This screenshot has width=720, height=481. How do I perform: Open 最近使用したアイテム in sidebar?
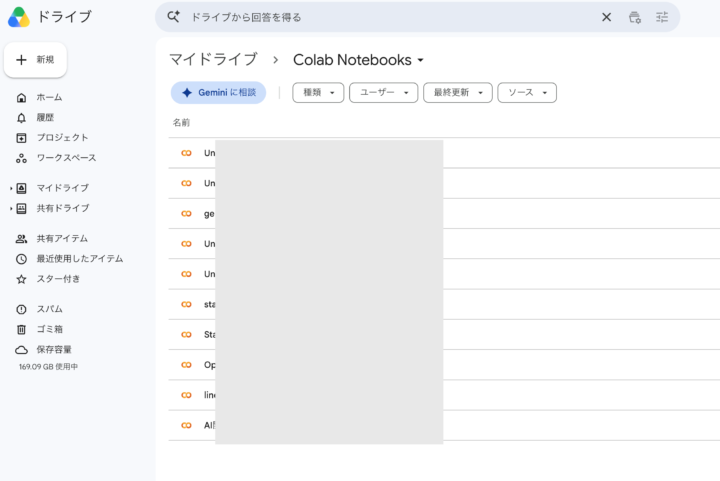click(x=80, y=258)
